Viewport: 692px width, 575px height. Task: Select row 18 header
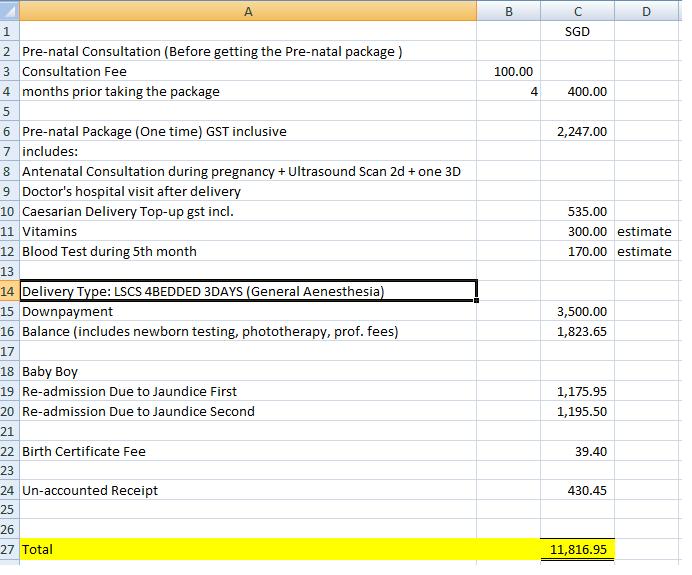[9, 371]
